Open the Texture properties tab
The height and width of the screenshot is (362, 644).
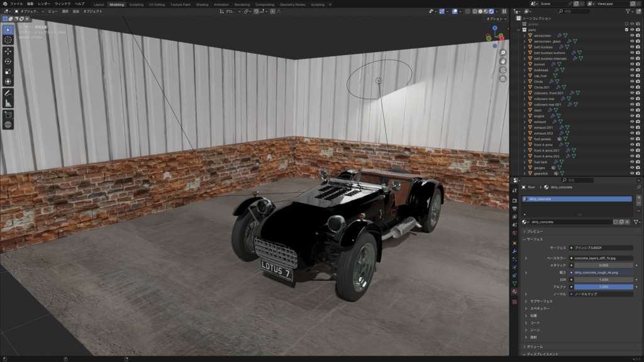point(514,302)
